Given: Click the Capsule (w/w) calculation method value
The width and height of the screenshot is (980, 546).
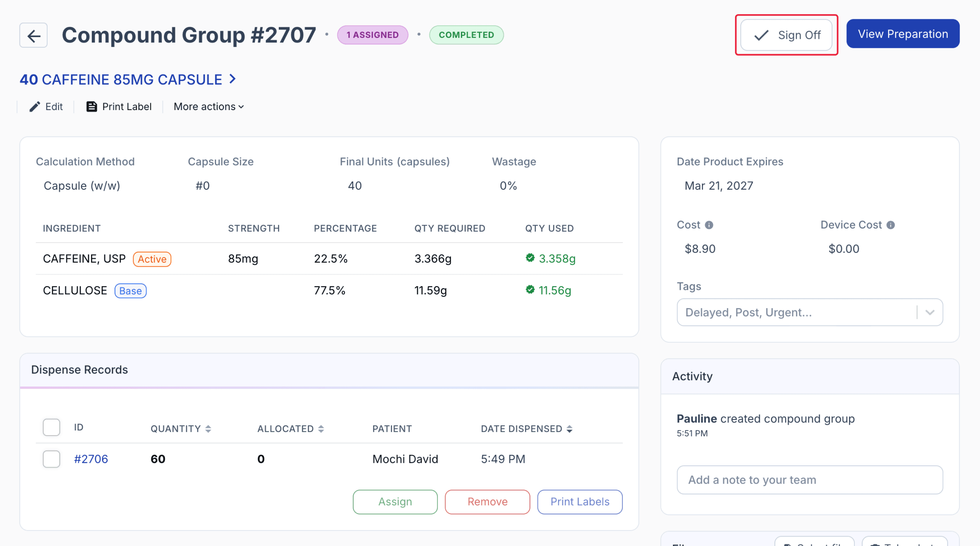Looking at the screenshot, I should point(82,185).
